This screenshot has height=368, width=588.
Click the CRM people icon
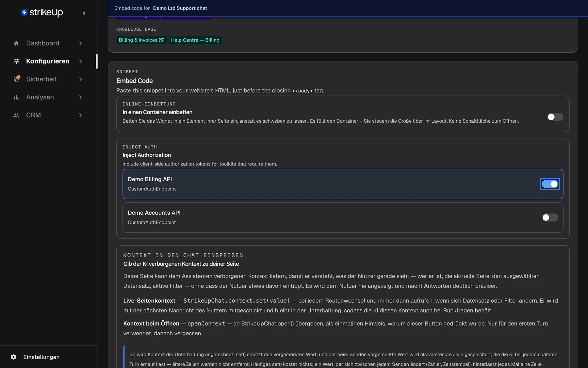(16, 115)
